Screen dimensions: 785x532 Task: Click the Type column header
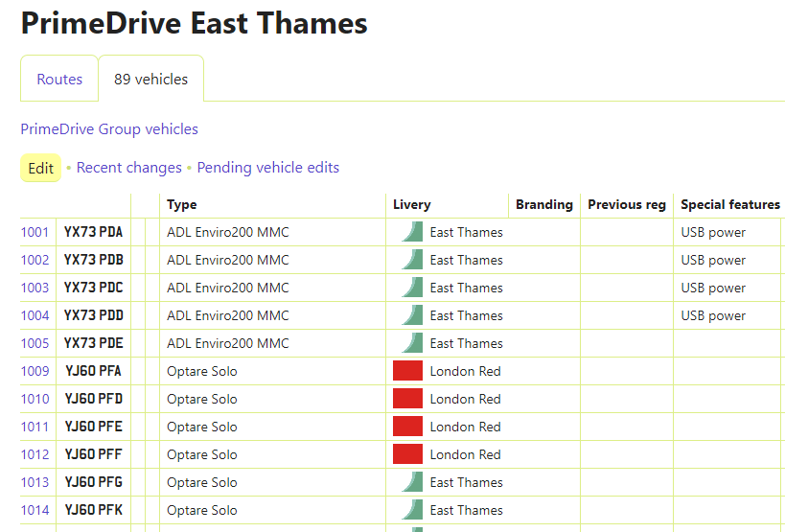pos(182,204)
